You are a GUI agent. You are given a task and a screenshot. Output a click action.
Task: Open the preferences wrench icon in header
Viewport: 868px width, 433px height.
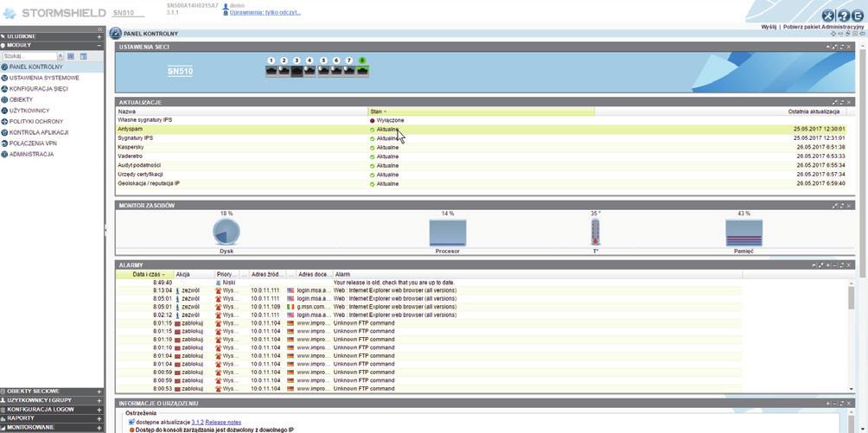click(x=828, y=16)
